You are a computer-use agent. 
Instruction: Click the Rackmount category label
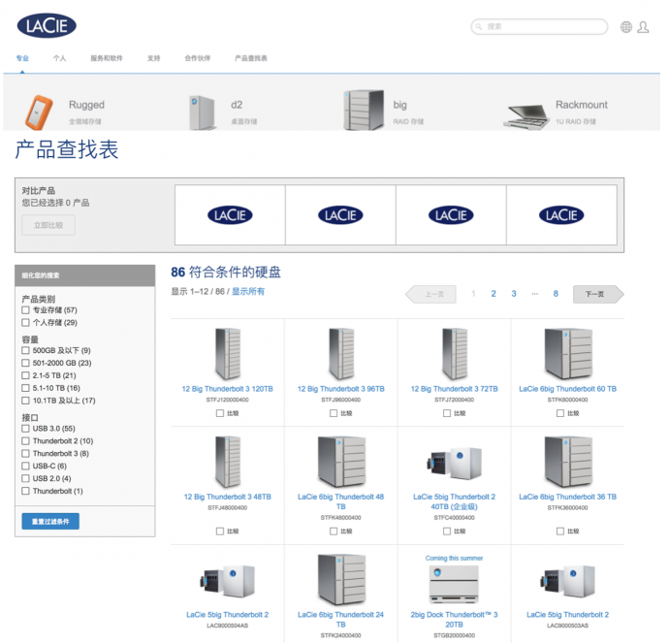click(582, 105)
